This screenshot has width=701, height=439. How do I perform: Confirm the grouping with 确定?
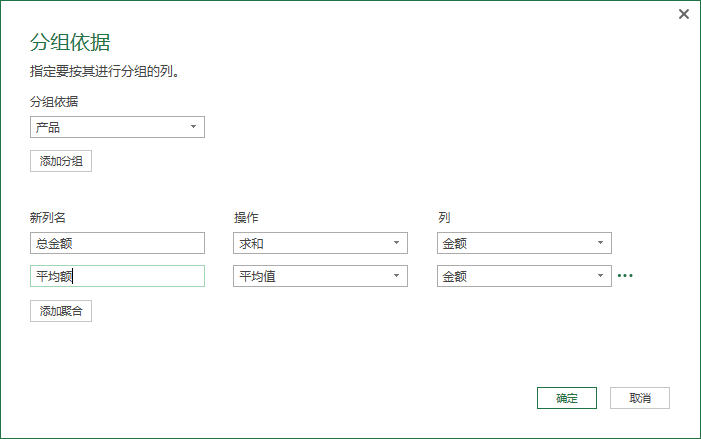coord(566,398)
